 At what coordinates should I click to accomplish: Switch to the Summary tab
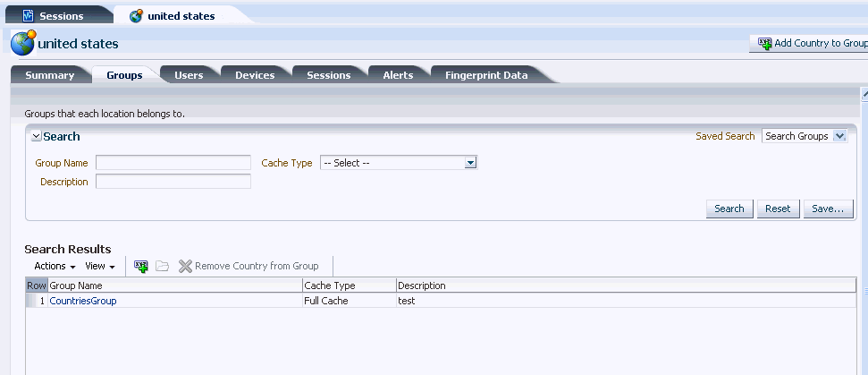pyautogui.click(x=49, y=75)
